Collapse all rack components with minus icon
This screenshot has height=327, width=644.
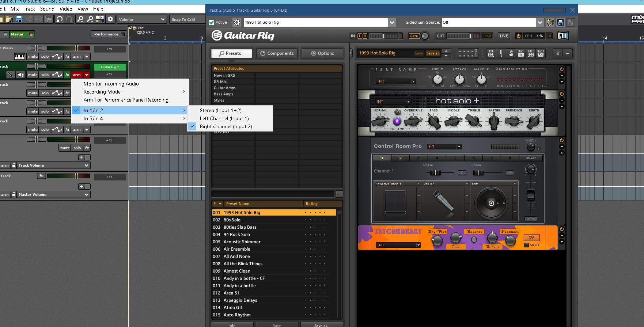point(568,53)
